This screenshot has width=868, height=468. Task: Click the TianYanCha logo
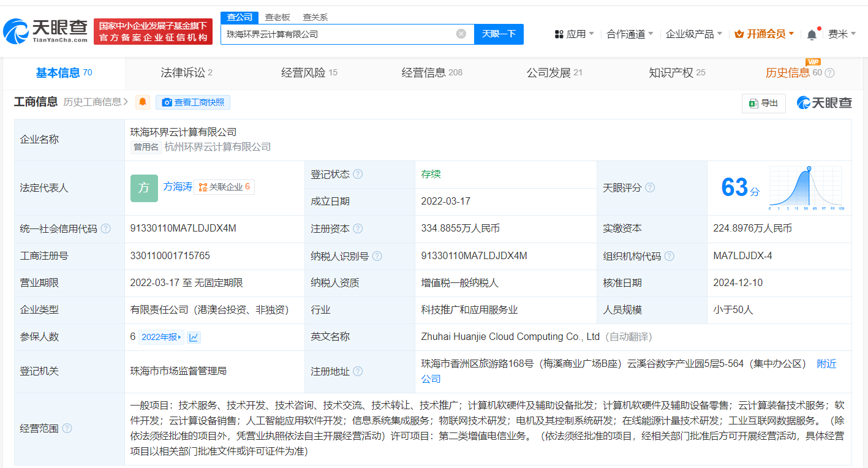click(46, 31)
